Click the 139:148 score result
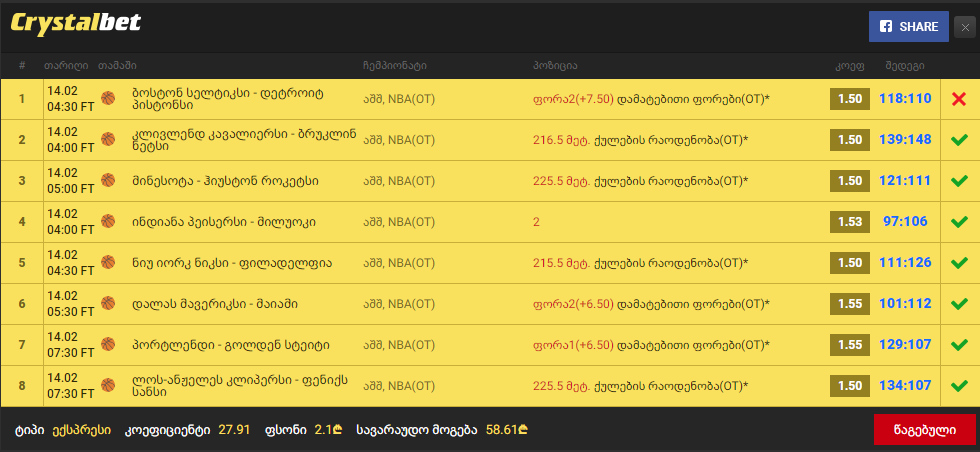Image resolution: width=980 pixels, height=452 pixels. (905, 139)
